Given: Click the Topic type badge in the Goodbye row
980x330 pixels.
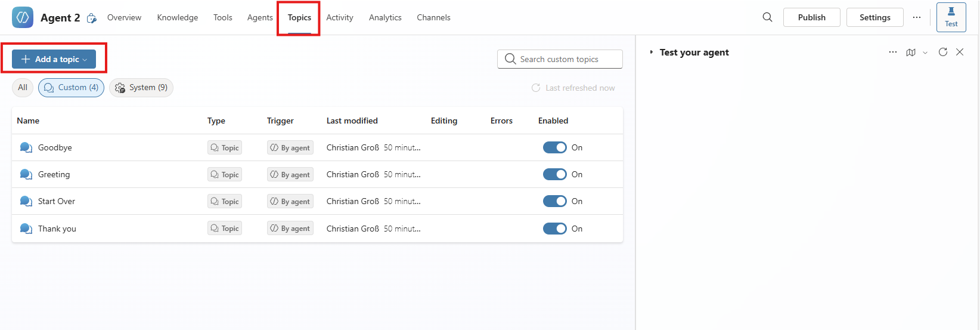Looking at the screenshot, I should 225,147.
